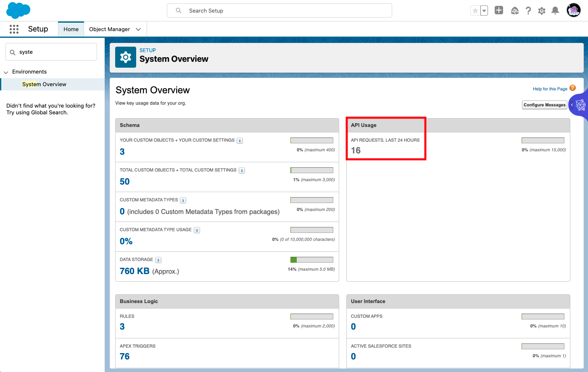Switch to the Home tab

click(x=71, y=29)
